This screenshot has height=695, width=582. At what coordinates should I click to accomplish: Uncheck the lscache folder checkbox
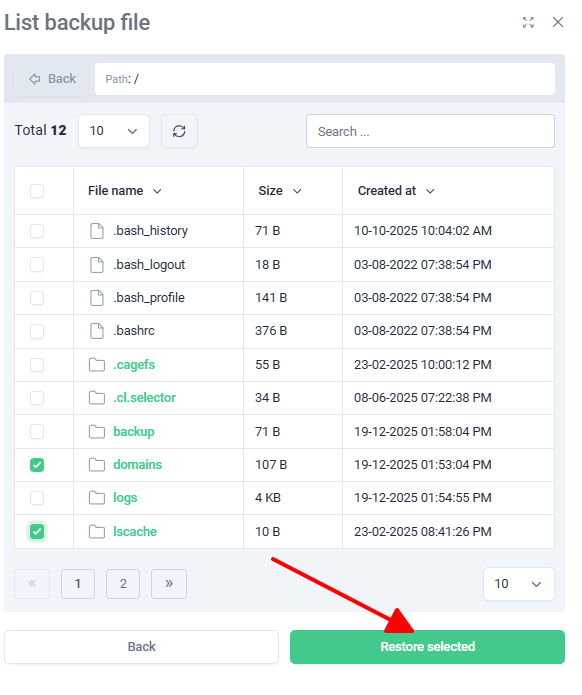coord(37,532)
